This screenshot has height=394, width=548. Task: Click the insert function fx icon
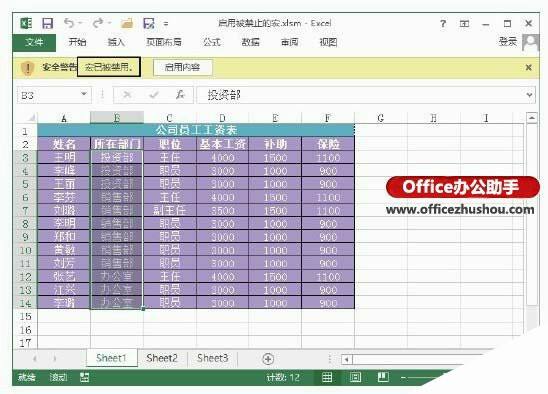point(180,95)
